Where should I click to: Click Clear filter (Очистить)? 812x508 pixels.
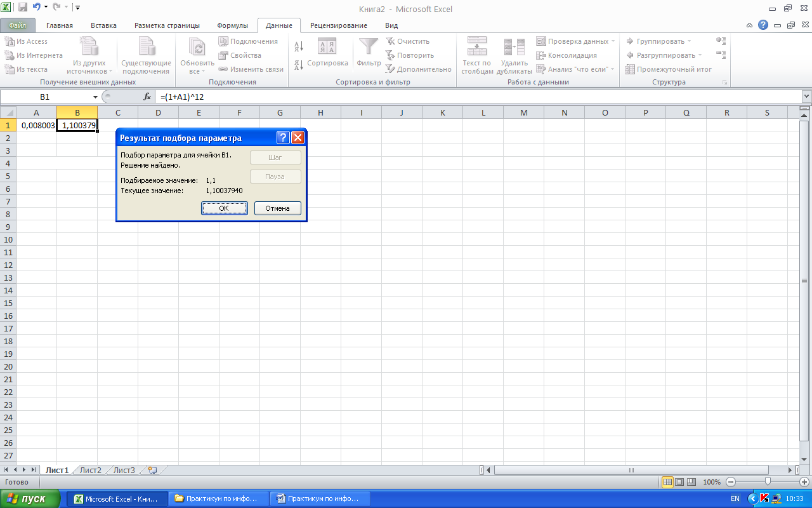click(x=408, y=41)
